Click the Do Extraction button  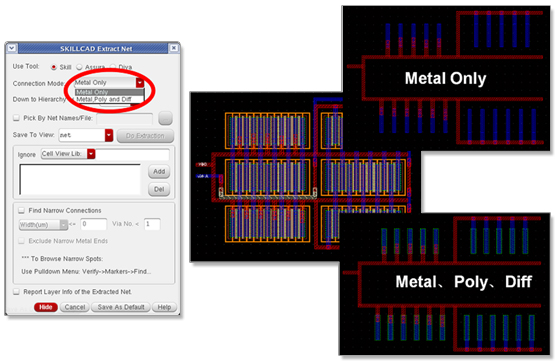(145, 136)
